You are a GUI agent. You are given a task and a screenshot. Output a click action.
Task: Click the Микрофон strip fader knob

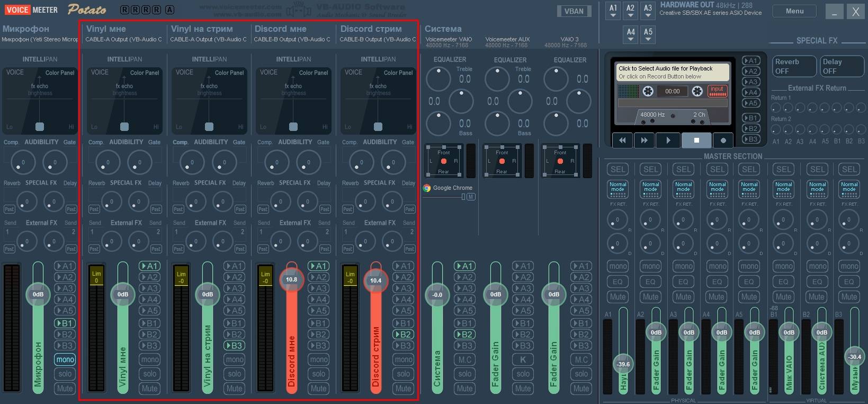38,294
